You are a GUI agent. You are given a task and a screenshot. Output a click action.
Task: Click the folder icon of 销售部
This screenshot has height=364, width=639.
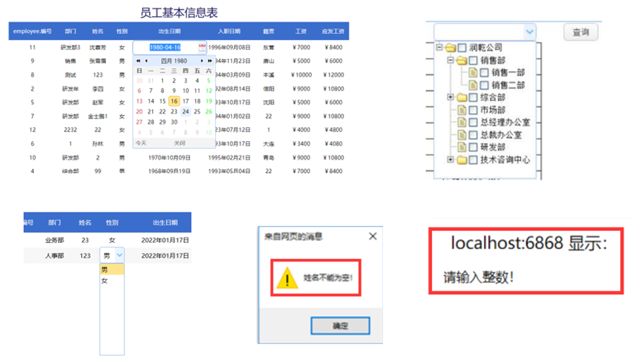point(462,61)
